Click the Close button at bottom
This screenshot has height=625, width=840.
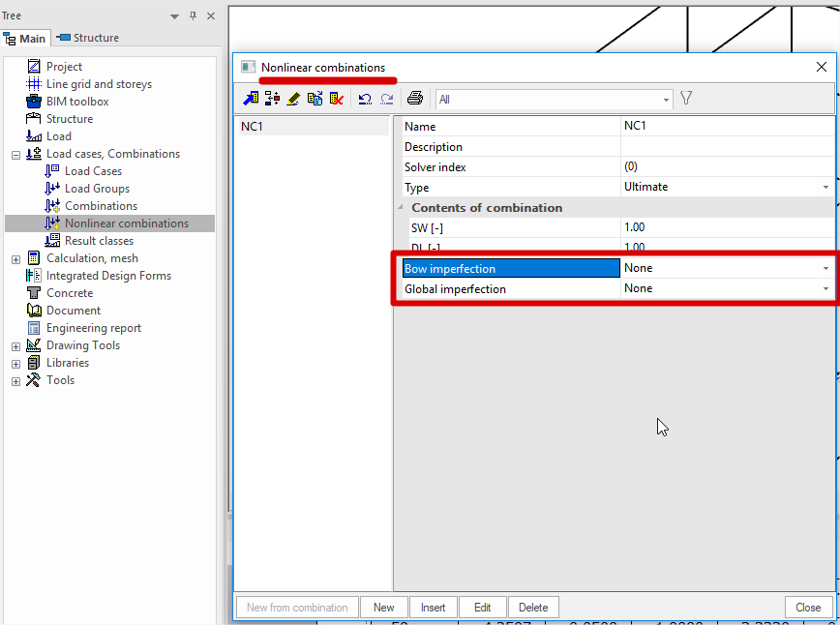click(808, 608)
